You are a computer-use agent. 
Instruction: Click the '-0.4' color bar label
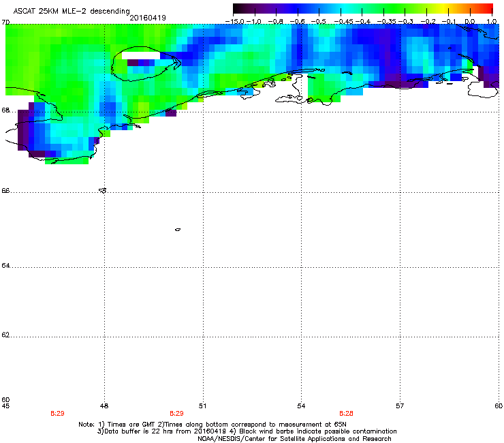[363, 22]
